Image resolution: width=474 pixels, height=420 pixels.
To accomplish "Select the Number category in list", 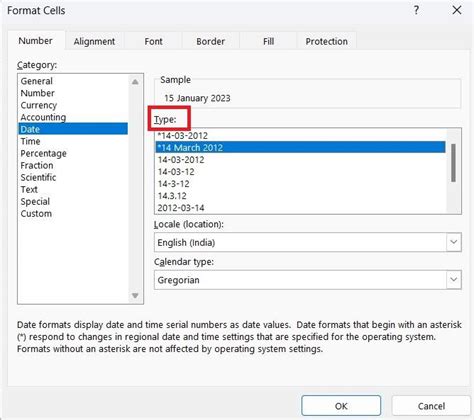I will click(73, 93).
